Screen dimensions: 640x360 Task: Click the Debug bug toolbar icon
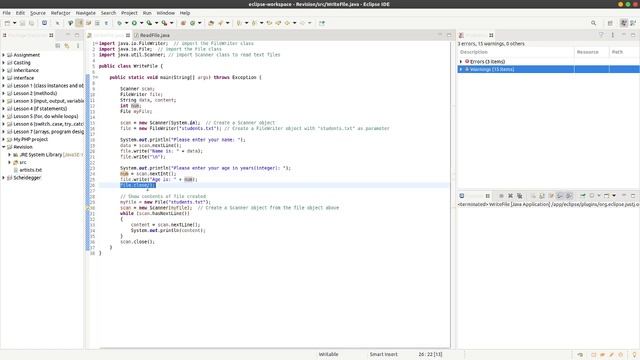click(x=119, y=23)
